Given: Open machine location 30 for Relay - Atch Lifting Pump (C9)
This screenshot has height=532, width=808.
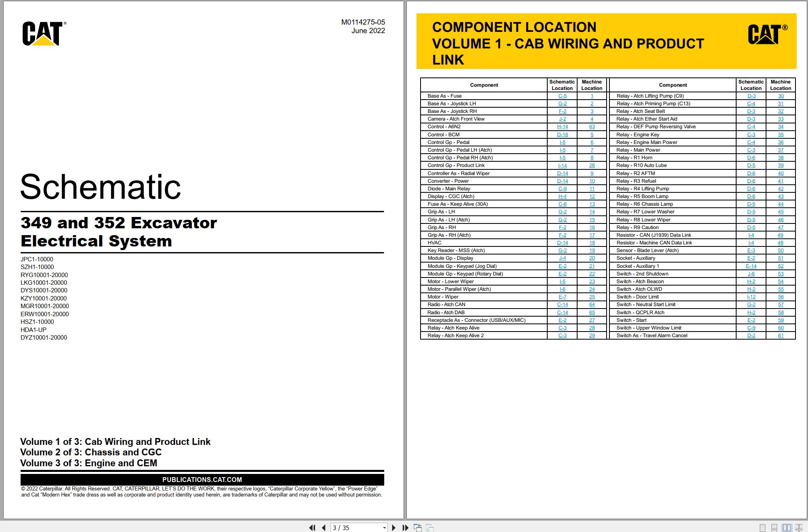Looking at the screenshot, I should coord(781,96).
